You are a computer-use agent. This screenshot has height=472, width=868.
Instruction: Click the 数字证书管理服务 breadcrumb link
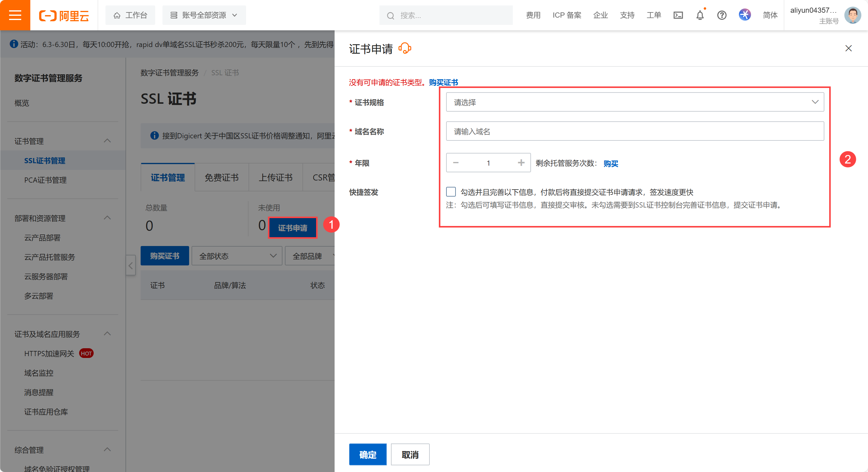169,73
